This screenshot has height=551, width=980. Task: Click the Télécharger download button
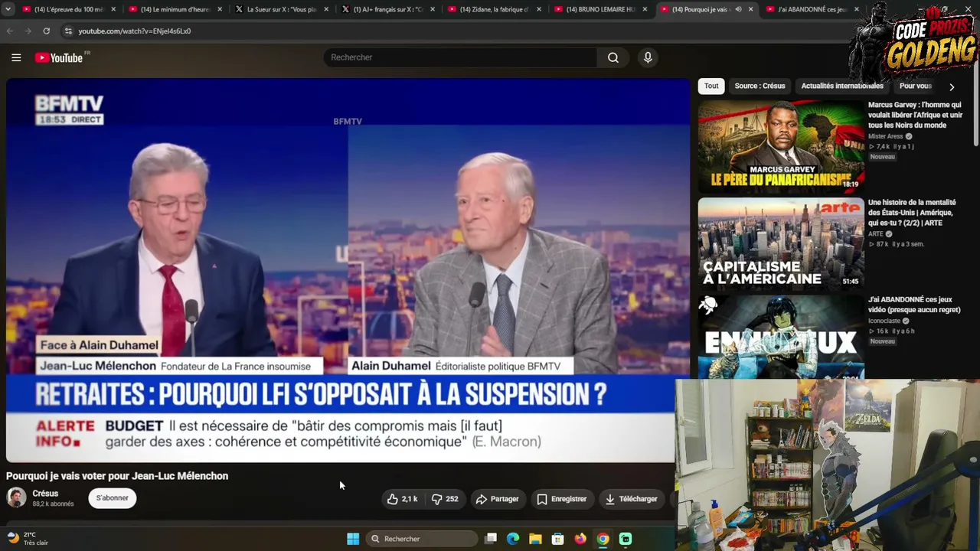click(631, 499)
